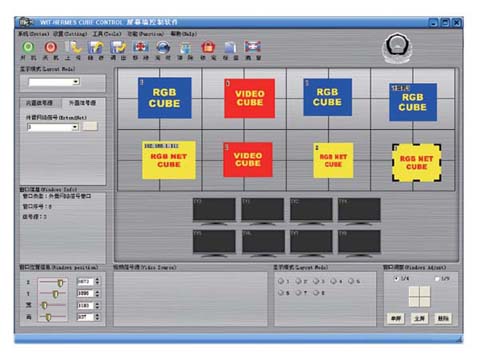Click the green power-on toolbar icon
Screen dimensions: 480x360
(28, 47)
